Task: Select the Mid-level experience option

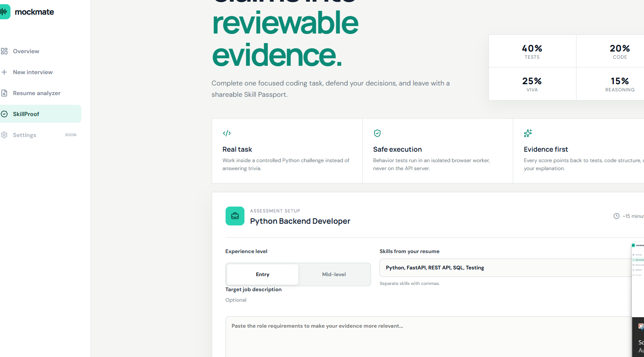Action: pyautogui.click(x=334, y=274)
